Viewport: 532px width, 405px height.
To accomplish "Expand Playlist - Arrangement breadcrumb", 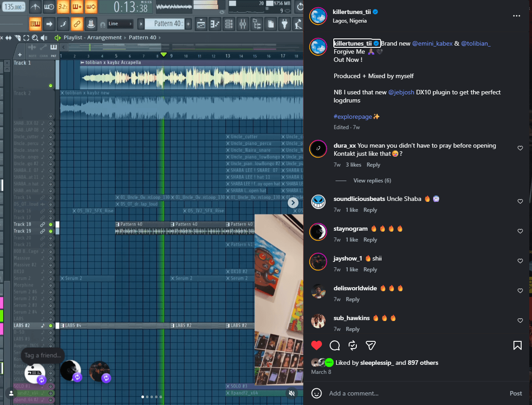I will pyautogui.click(x=93, y=37).
